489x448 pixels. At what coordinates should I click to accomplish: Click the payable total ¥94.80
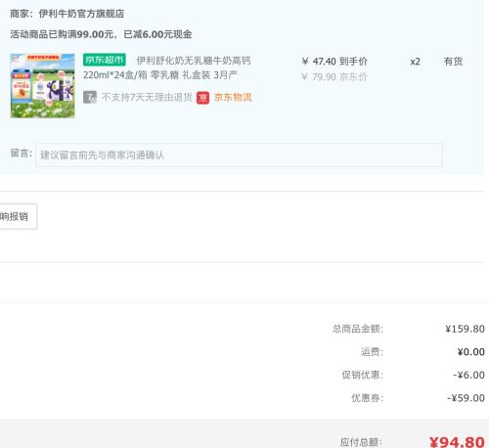click(x=457, y=442)
